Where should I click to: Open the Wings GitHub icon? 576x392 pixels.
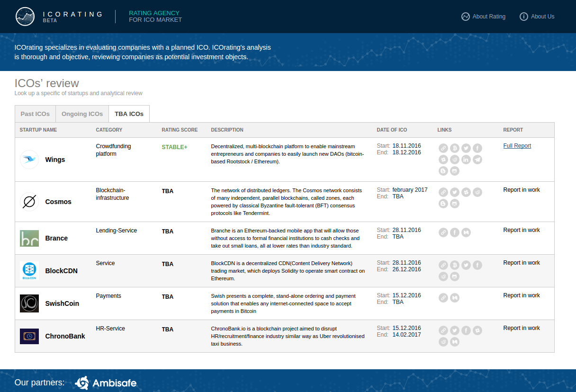[x=455, y=171]
